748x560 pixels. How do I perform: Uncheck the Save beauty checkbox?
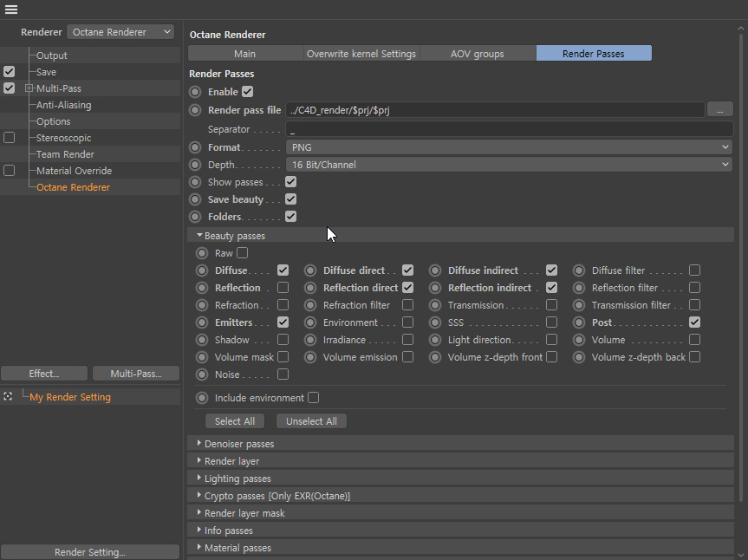coord(290,199)
